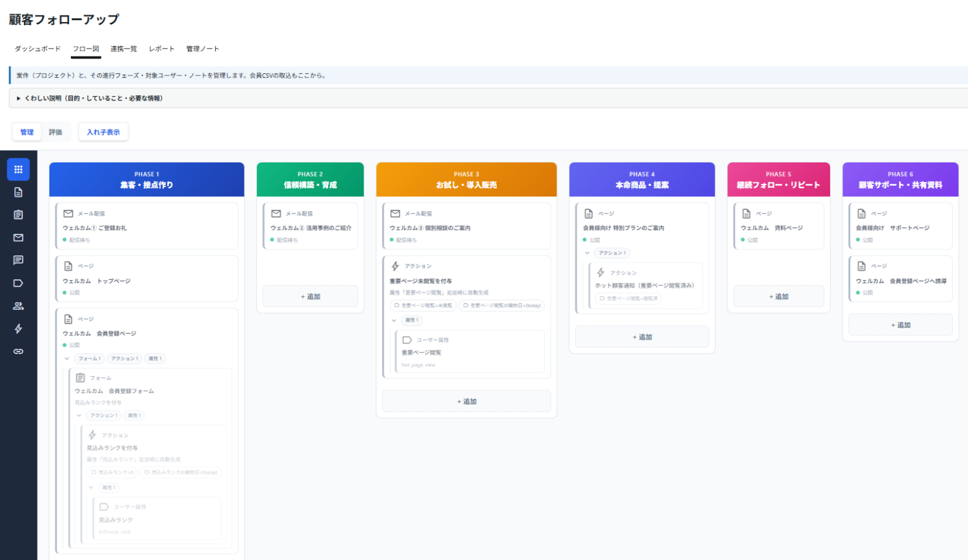Open the form clipboard icon in the sidebar
Screen dimensions: 968x560
pyautogui.click(x=18, y=215)
